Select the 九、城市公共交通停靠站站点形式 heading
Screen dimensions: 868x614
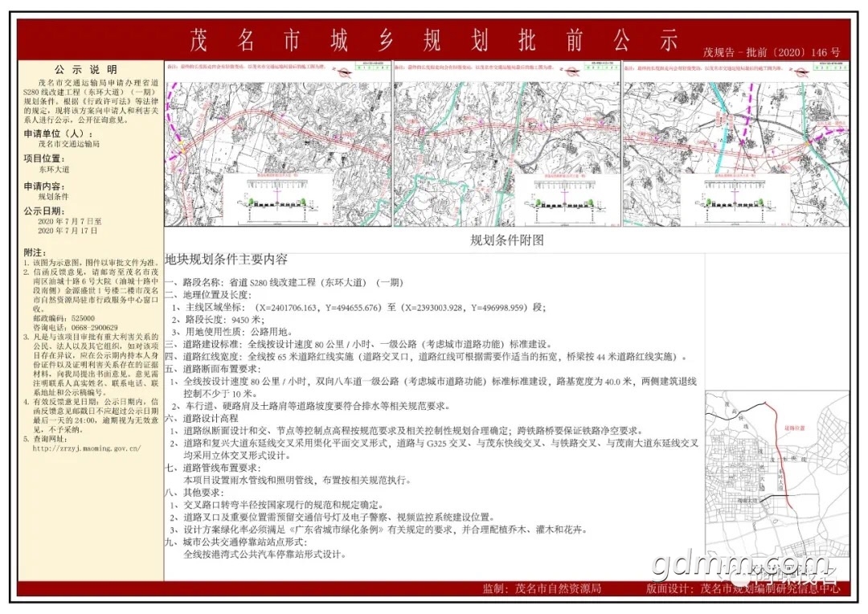click(235, 542)
